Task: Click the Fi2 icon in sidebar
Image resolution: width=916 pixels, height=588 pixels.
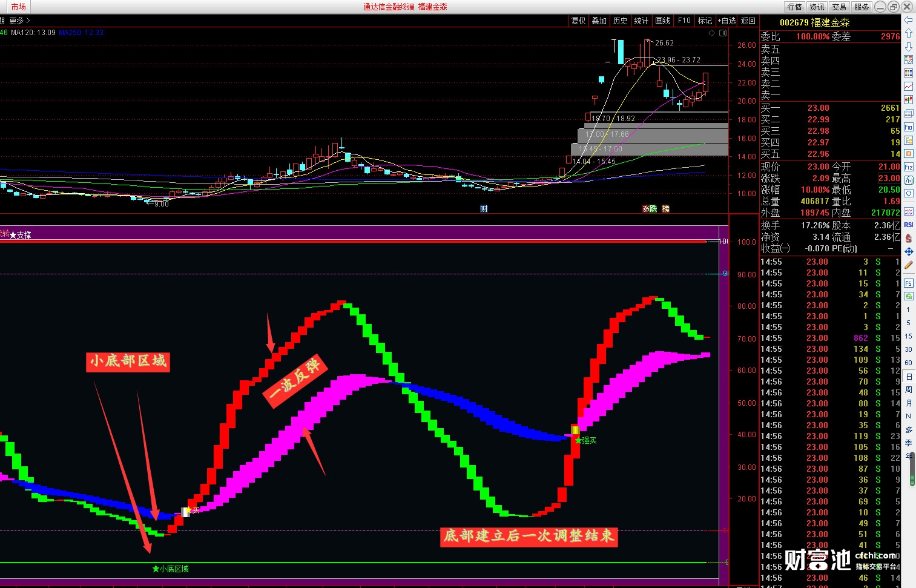Action: pyautogui.click(x=908, y=167)
